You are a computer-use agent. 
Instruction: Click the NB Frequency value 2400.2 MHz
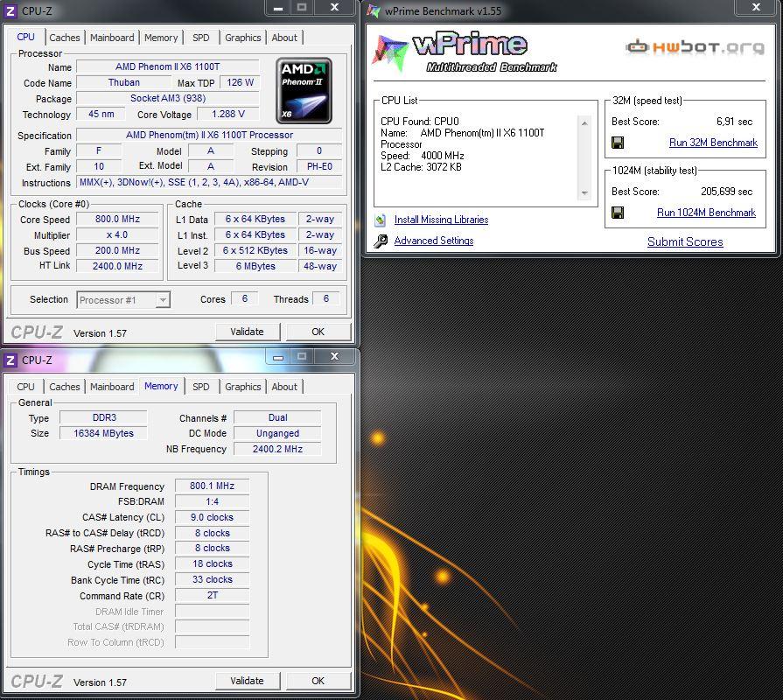277,449
